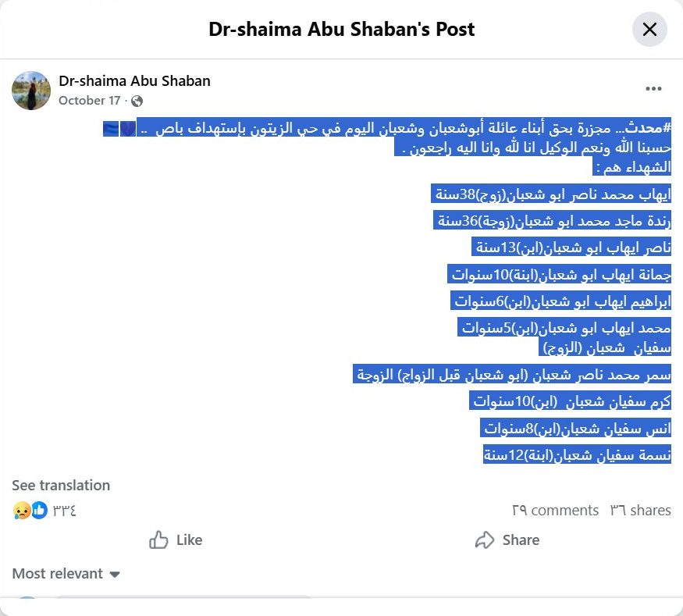View the ٢٩ comments count
The width and height of the screenshot is (683, 616).
[555, 511]
